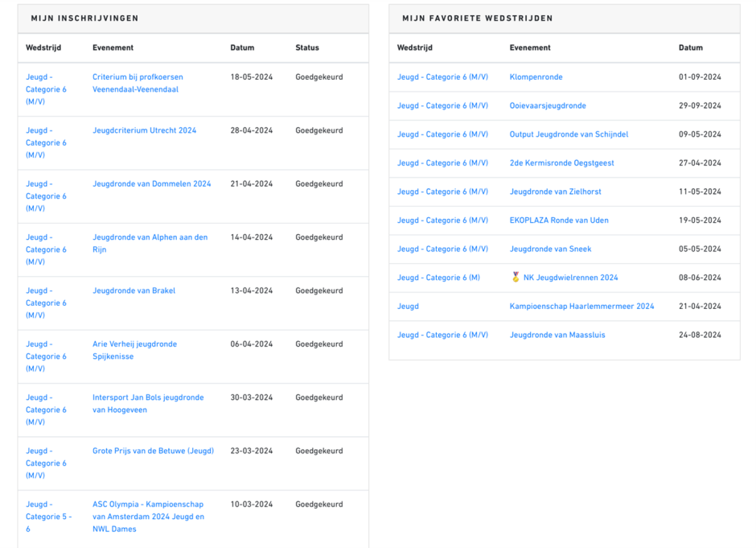Open the Ooievaarsjeugdronde favorite event
Viewport: 756px width, 548px height.
pos(547,106)
